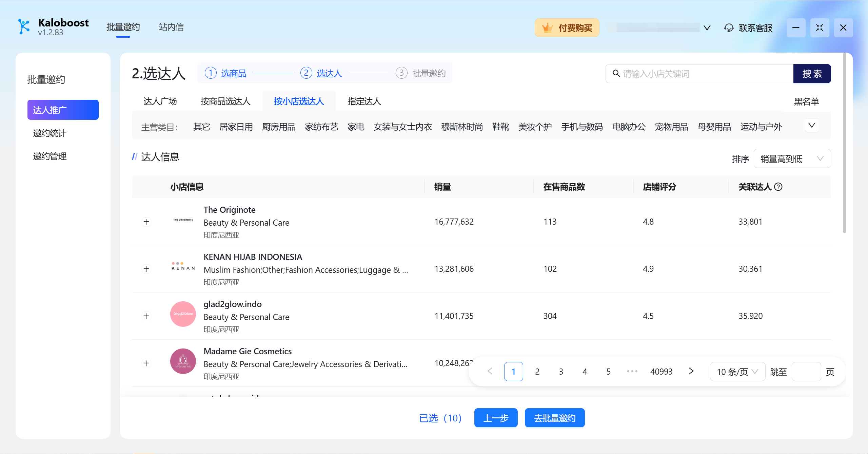Focus the 请输入小店关键词 search field
Image resolution: width=868 pixels, height=454 pixels.
[699, 74]
